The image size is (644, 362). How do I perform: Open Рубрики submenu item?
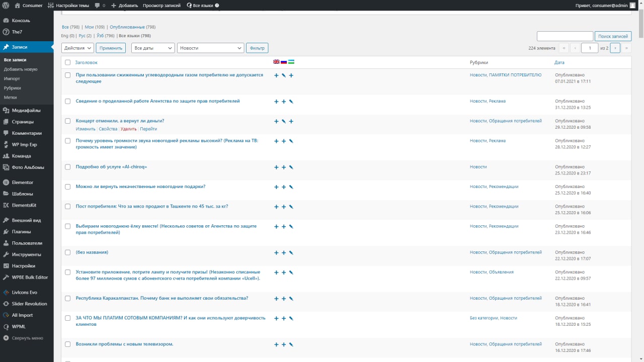point(12,88)
